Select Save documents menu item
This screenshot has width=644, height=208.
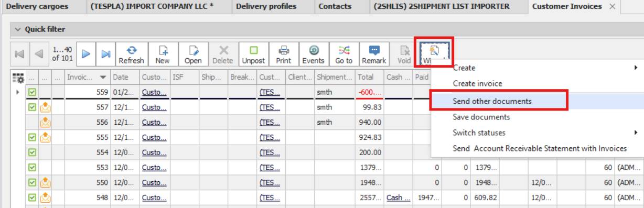(481, 117)
